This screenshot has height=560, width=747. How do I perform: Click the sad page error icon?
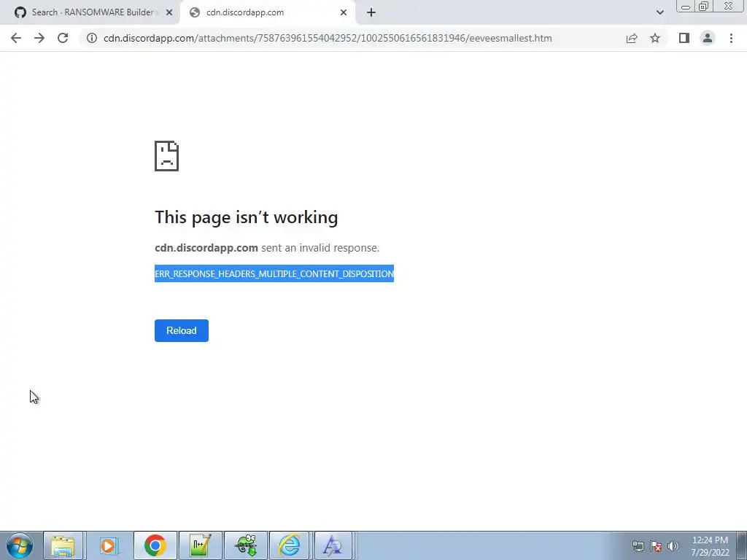167,156
